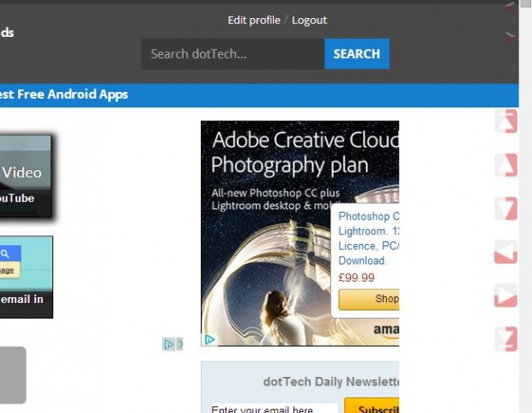Click the blue SEARCH button
Image resolution: width=532 pixels, height=413 pixels.
click(357, 54)
